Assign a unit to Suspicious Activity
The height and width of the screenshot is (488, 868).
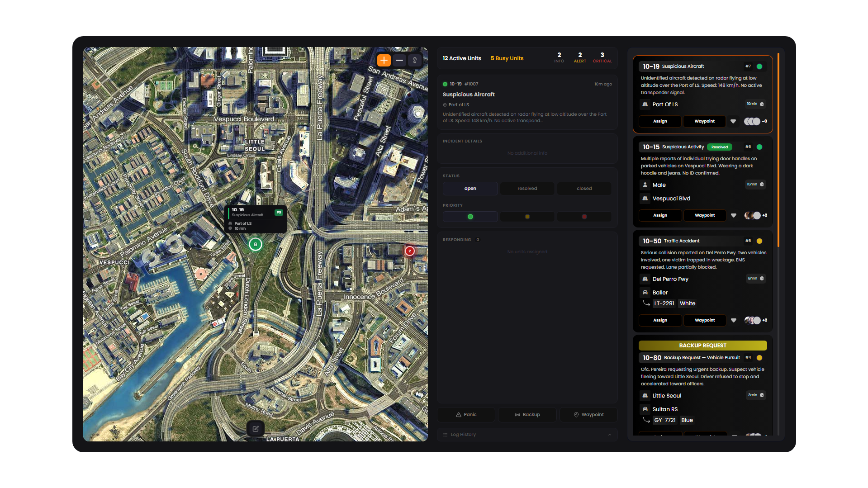660,215
